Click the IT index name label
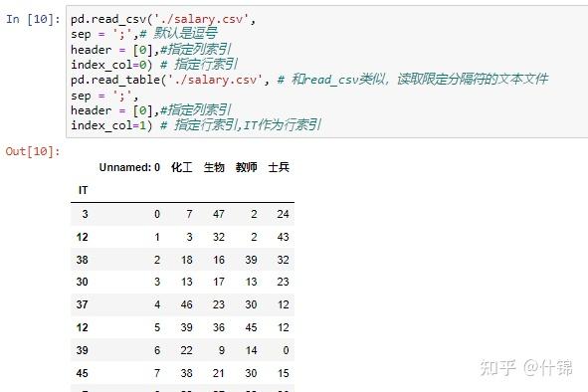Screen dimensions: 588x392 [x=83, y=190]
